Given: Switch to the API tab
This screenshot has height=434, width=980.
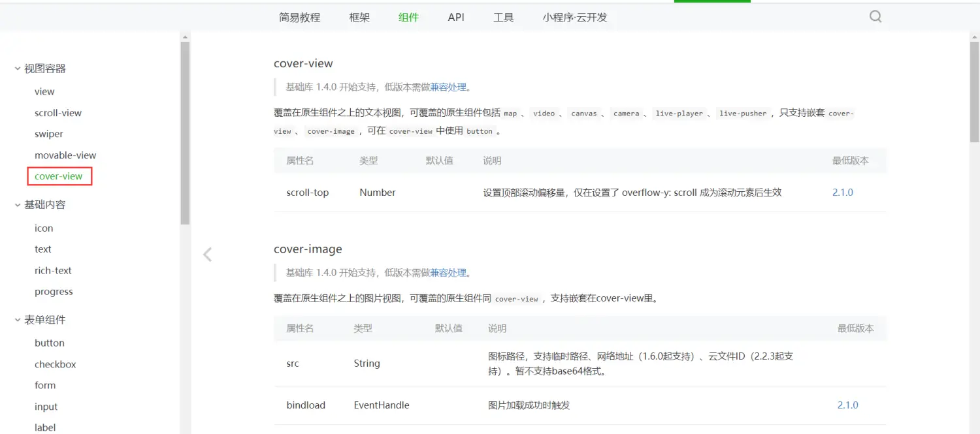Looking at the screenshot, I should 456,18.
